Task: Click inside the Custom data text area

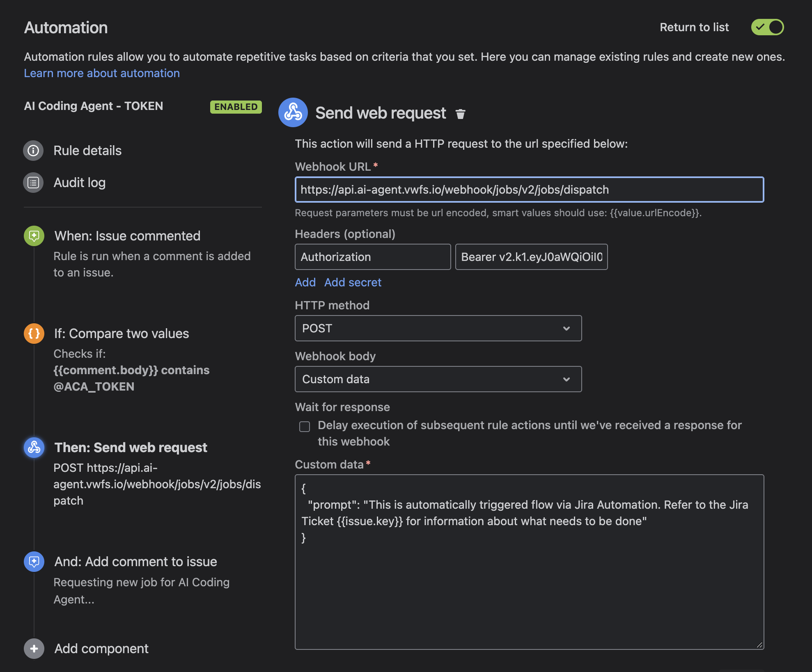Action: click(x=529, y=562)
